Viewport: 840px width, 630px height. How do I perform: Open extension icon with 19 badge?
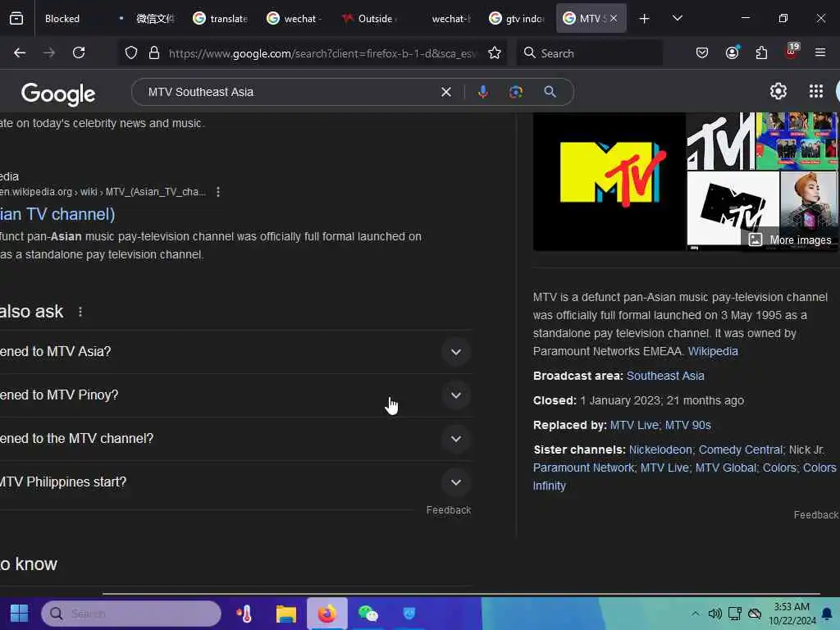tap(792, 51)
